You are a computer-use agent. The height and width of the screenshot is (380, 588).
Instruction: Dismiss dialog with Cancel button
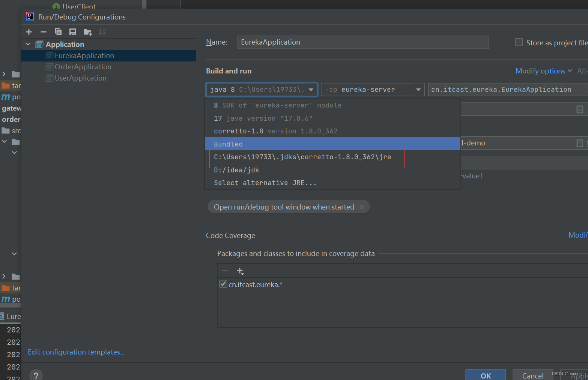coord(532,375)
